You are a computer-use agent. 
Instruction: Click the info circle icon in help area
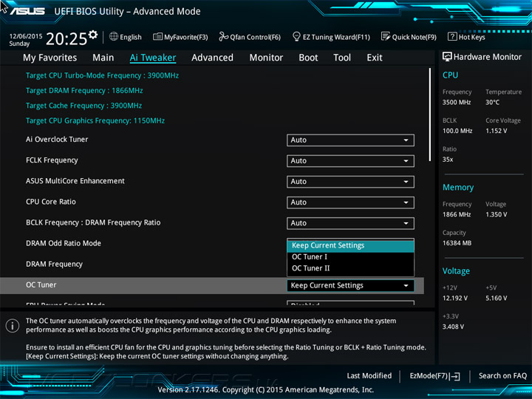click(x=13, y=326)
